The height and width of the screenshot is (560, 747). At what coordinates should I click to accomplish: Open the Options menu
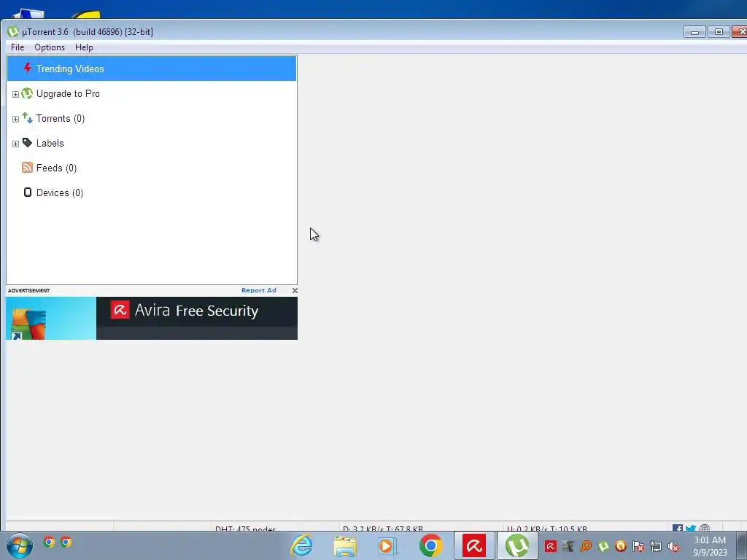click(50, 47)
